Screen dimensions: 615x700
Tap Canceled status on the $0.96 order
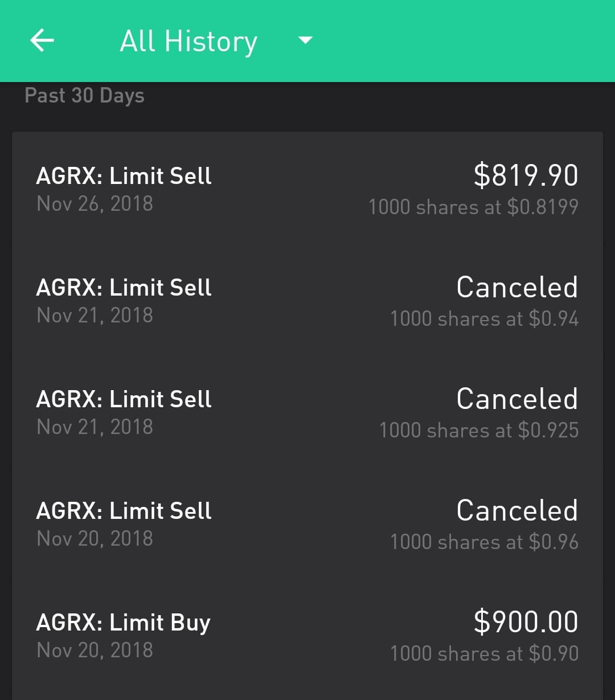(x=517, y=510)
